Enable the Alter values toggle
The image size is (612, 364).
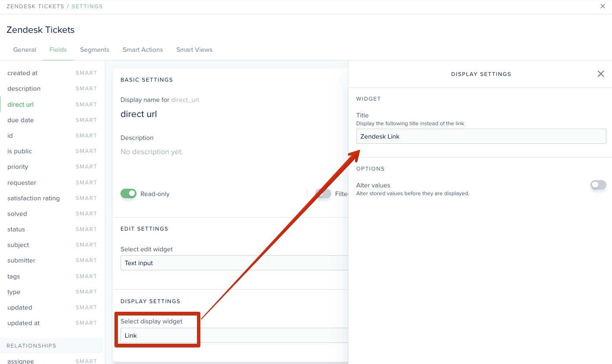(x=598, y=185)
